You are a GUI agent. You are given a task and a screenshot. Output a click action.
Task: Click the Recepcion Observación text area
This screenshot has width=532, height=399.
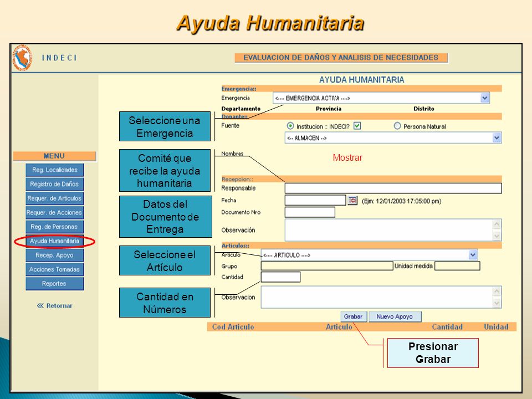point(393,230)
